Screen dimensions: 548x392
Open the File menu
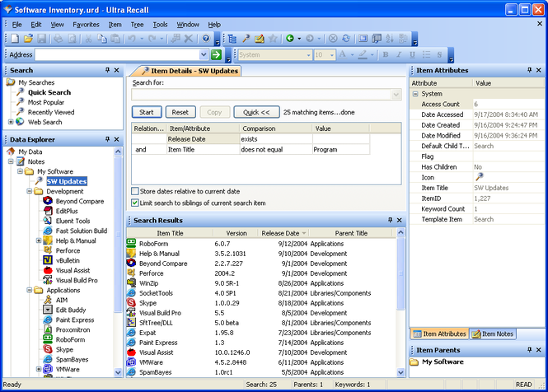(16, 25)
